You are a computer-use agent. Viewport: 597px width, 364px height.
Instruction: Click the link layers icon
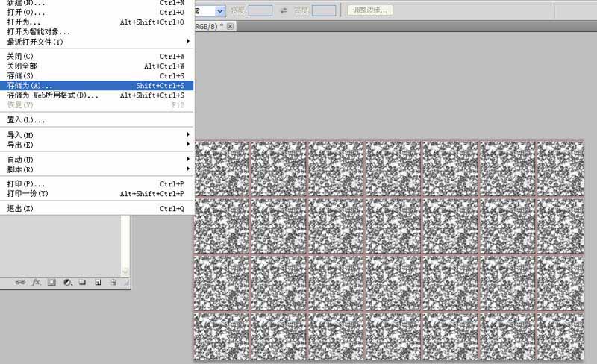tap(20, 283)
